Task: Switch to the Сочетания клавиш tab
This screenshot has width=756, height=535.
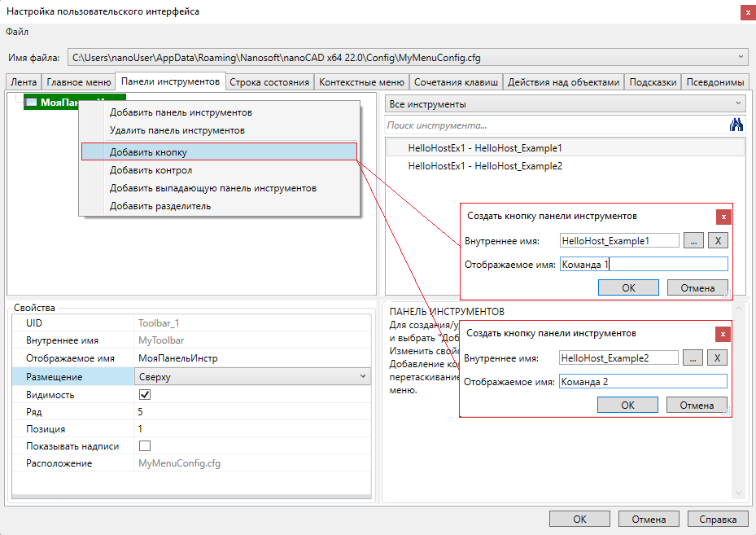Action: (456, 82)
